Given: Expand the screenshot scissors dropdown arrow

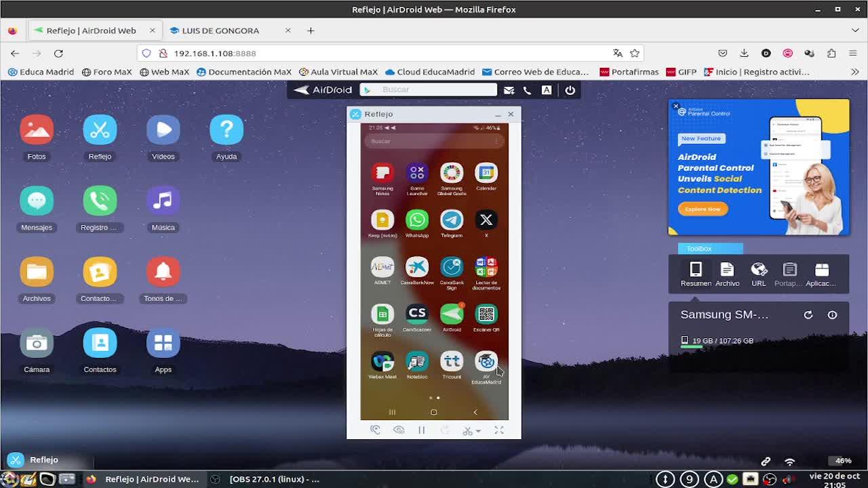Looking at the screenshot, I should pos(478,431).
